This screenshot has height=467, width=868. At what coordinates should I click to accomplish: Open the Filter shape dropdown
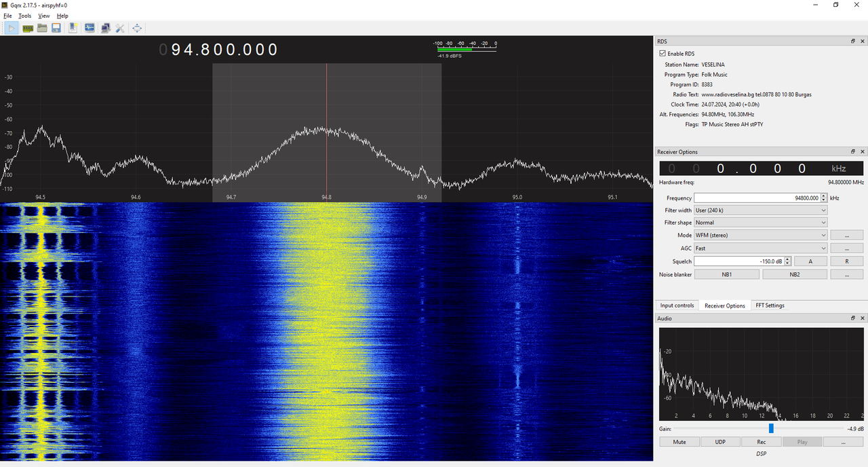pyautogui.click(x=761, y=223)
